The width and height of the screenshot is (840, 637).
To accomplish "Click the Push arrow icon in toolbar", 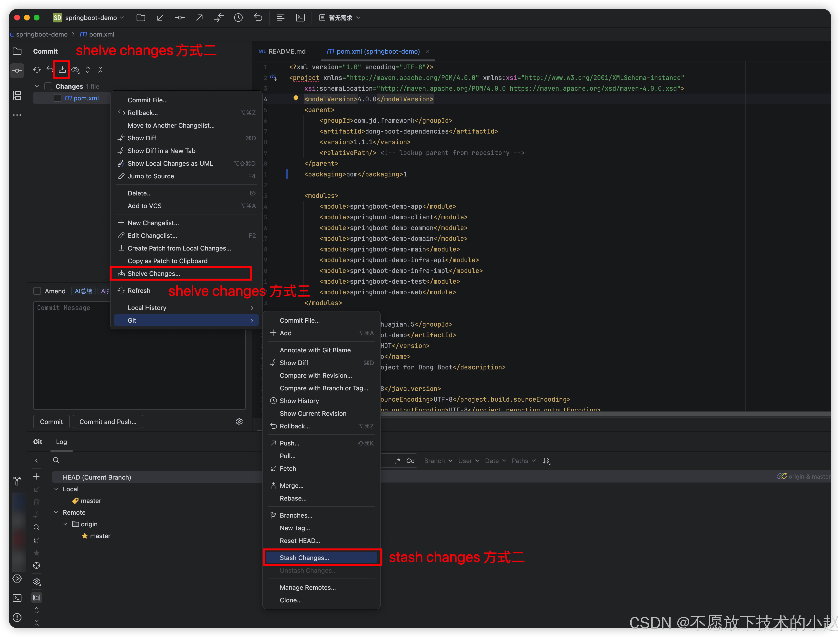I will point(199,18).
